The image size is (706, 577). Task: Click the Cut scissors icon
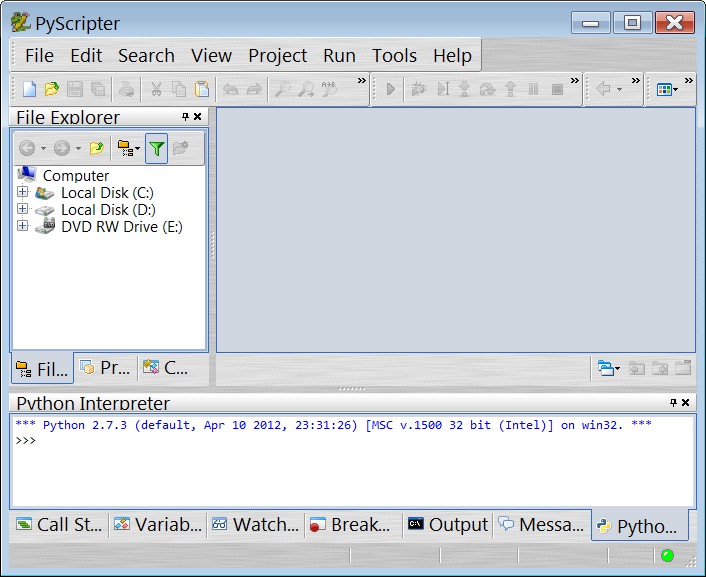tap(156, 89)
